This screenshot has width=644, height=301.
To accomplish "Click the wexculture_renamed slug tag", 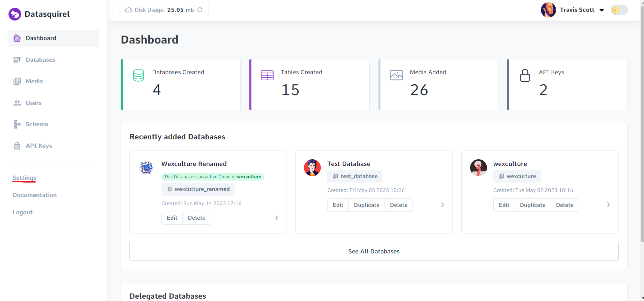I will pyautogui.click(x=198, y=189).
